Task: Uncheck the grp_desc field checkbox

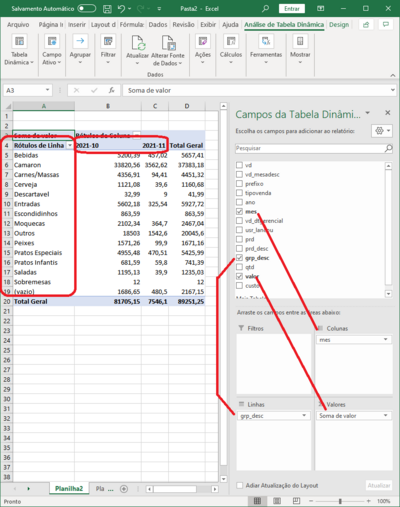Action: coord(239,258)
